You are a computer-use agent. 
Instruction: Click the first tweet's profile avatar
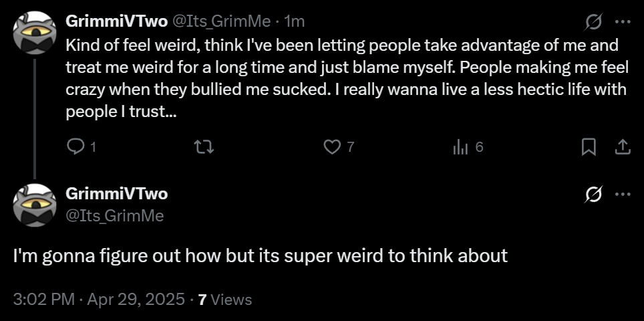(34, 33)
